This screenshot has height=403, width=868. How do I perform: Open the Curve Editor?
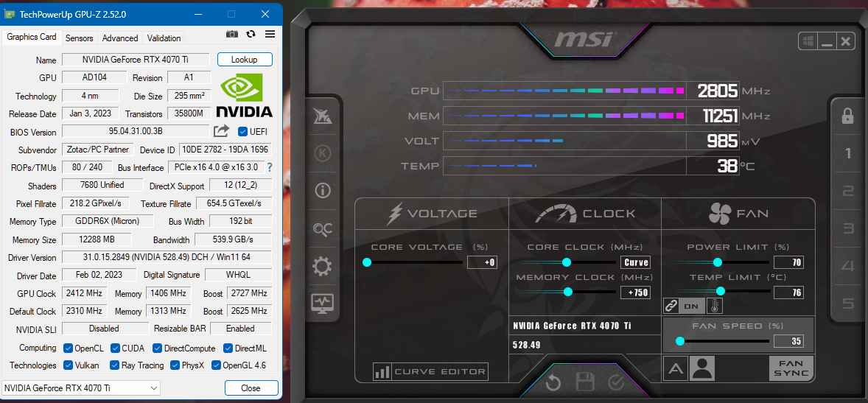pos(430,371)
